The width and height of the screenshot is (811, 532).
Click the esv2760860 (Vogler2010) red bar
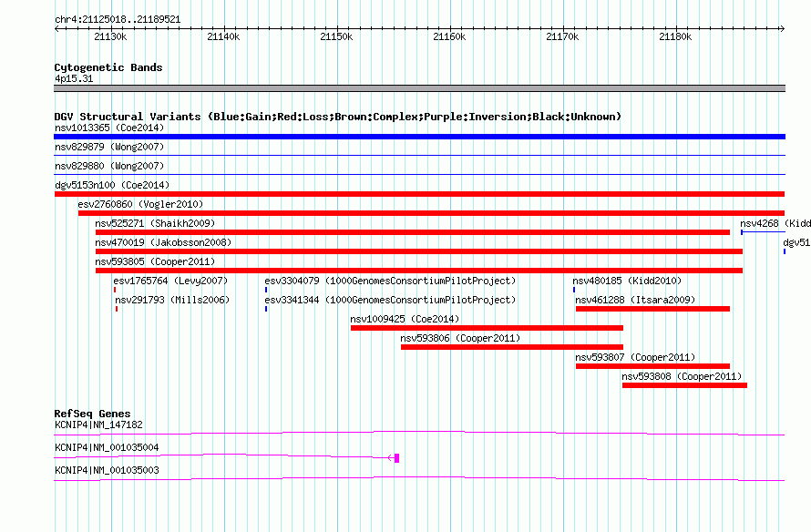(431, 213)
